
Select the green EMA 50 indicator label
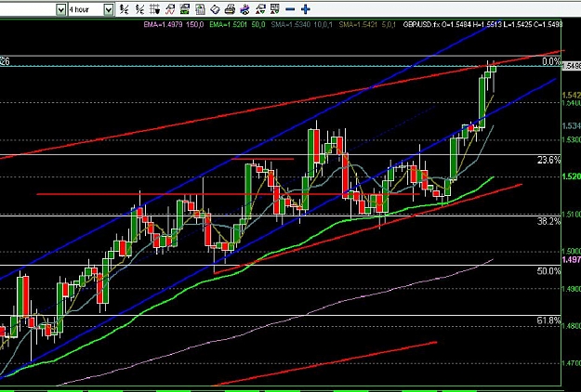coord(237,24)
